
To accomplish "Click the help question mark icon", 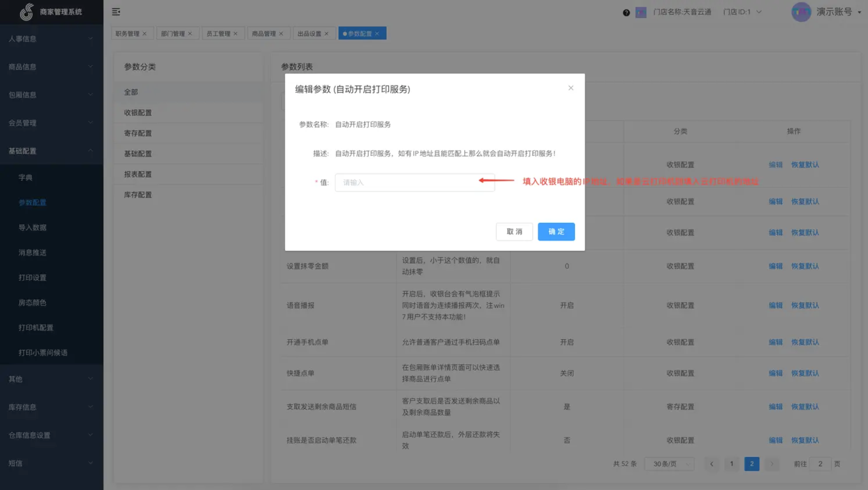I will [x=626, y=13].
